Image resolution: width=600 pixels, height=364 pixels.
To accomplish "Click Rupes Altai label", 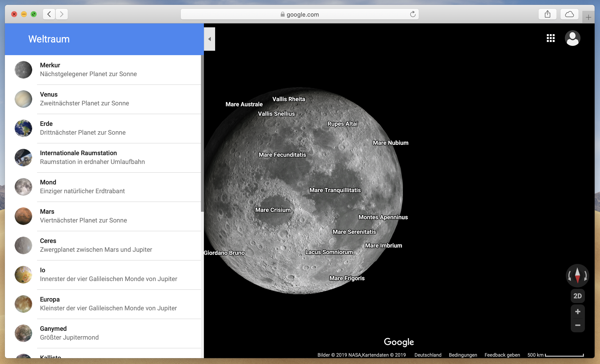I will 342,124.
